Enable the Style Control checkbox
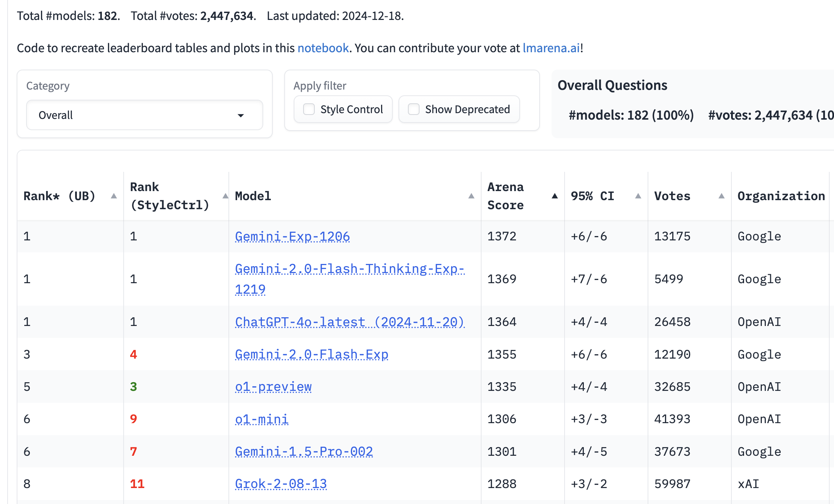Viewport: 834px width, 504px height. pos(309,109)
